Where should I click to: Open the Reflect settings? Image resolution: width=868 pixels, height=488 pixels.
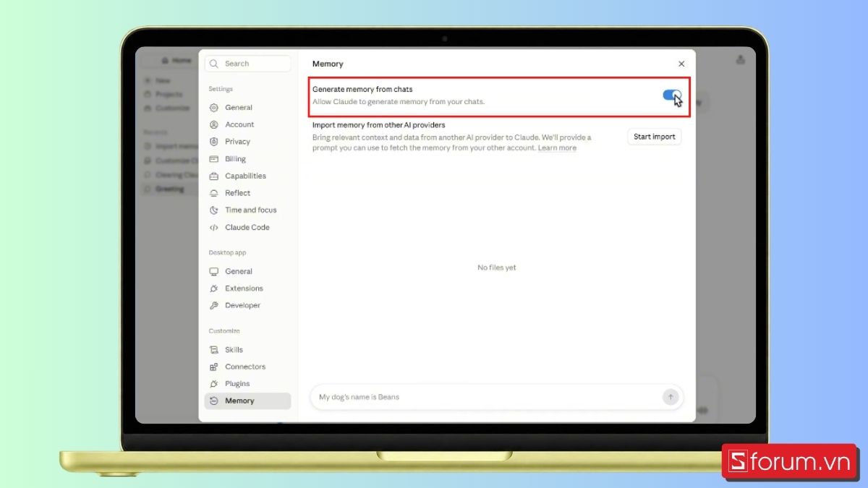click(x=247, y=193)
